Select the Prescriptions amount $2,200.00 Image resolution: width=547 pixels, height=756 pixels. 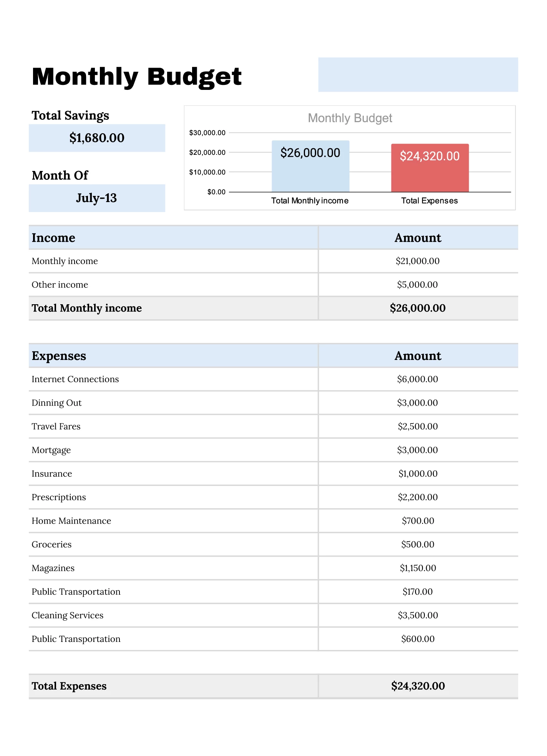click(x=418, y=497)
